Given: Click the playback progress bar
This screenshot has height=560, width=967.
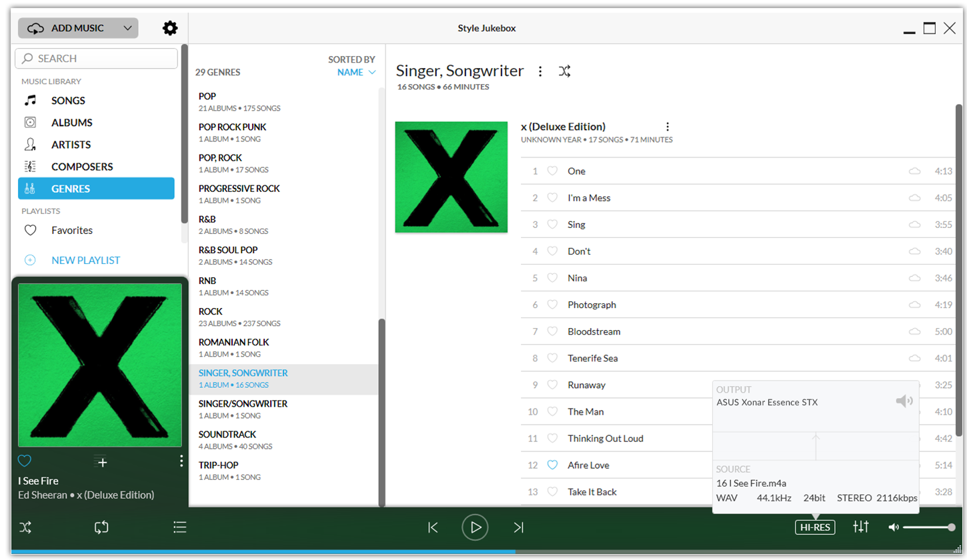Looking at the screenshot, I should click(x=486, y=551).
